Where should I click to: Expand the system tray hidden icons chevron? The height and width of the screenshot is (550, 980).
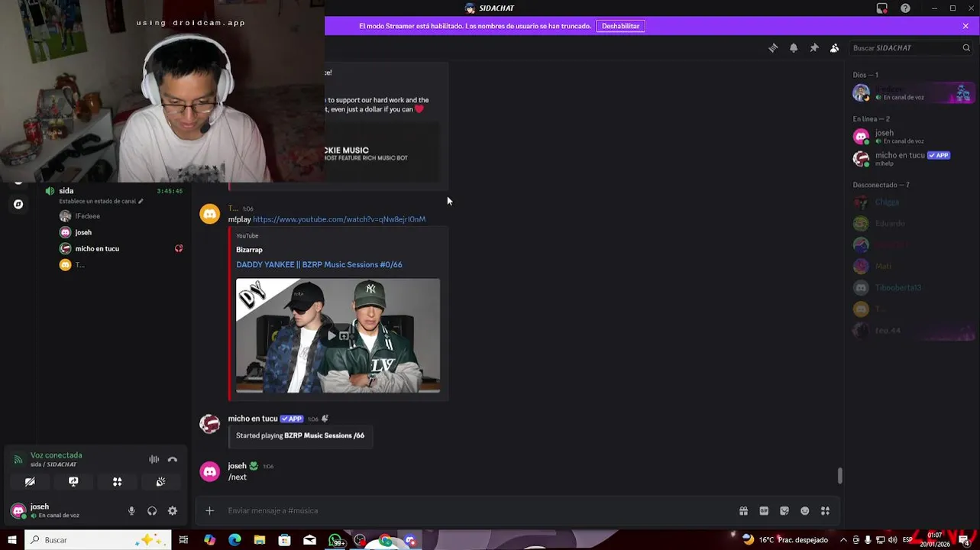click(843, 540)
